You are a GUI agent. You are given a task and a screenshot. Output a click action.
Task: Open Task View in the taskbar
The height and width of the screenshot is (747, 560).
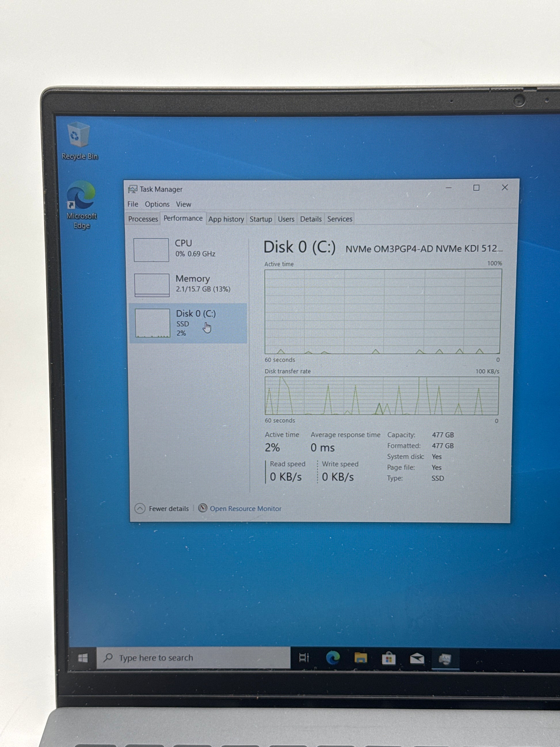pos(304,657)
